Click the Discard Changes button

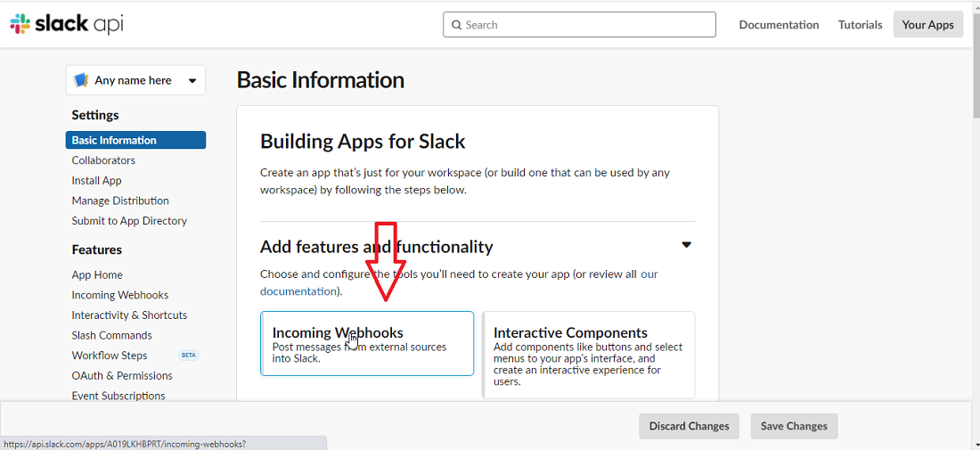click(x=689, y=426)
